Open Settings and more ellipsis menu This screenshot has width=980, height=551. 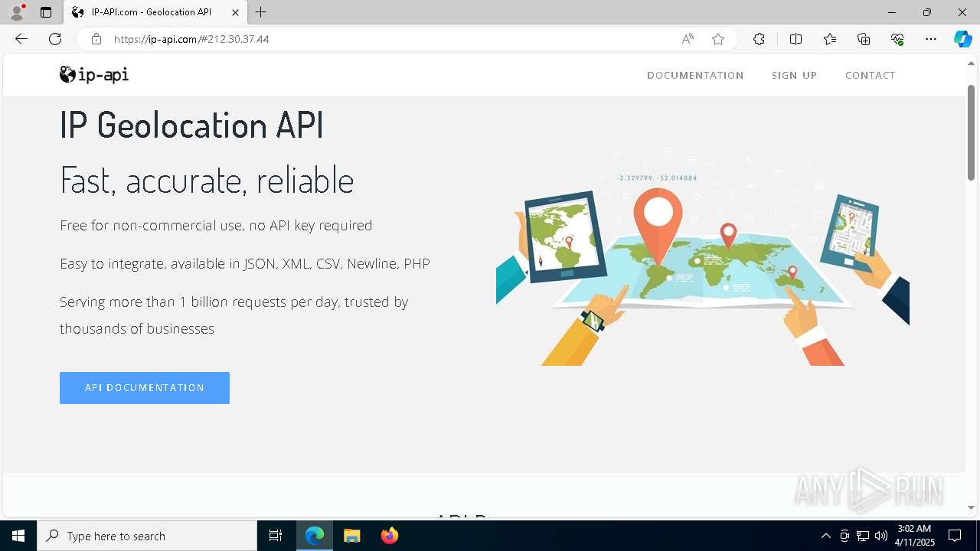pos(931,39)
